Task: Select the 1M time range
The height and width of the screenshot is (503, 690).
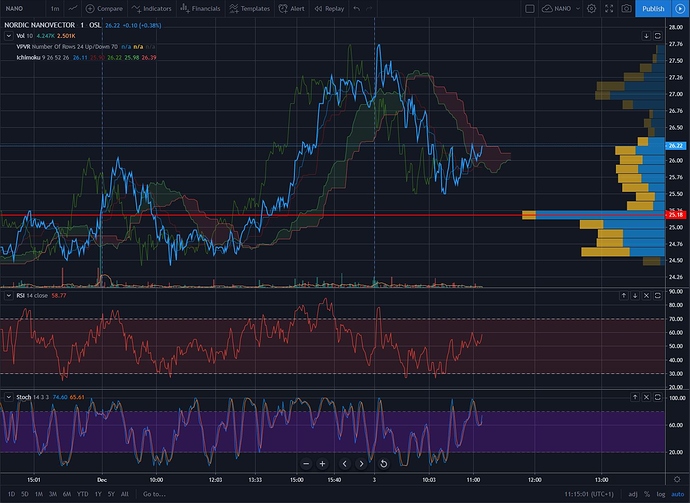Action: click(x=39, y=494)
